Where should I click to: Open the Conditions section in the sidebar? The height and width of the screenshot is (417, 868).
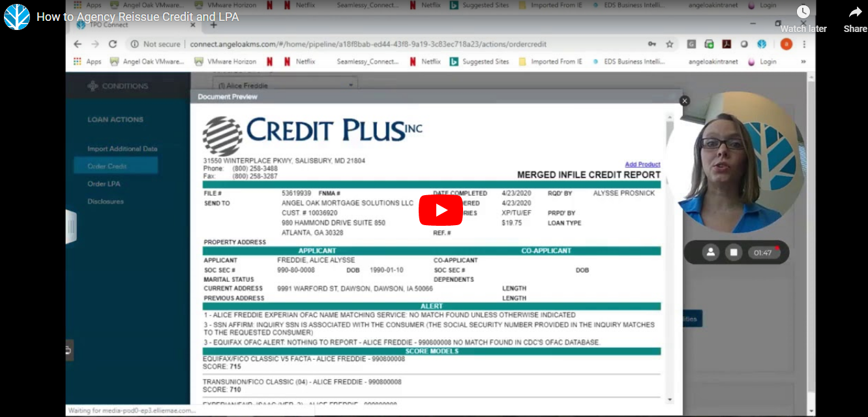pyautogui.click(x=118, y=85)
